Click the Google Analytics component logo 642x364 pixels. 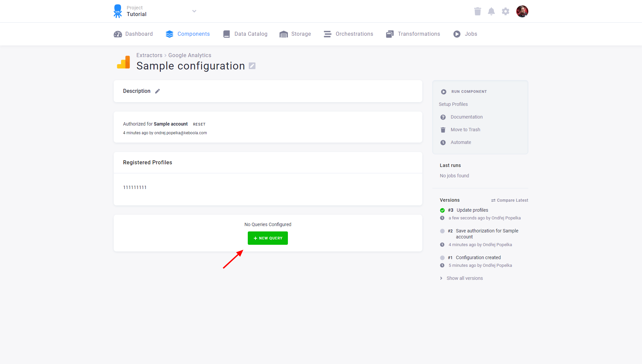pos(123,62)
